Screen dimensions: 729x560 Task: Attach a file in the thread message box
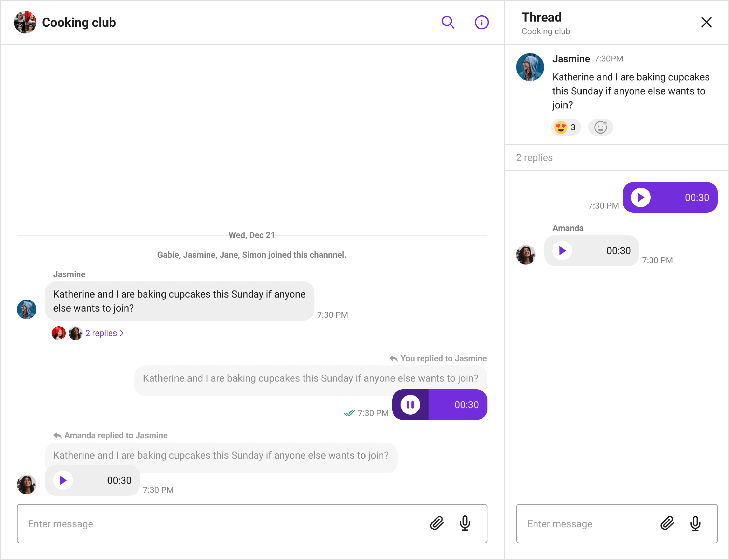pyautogui.click(x=667, y=523)
